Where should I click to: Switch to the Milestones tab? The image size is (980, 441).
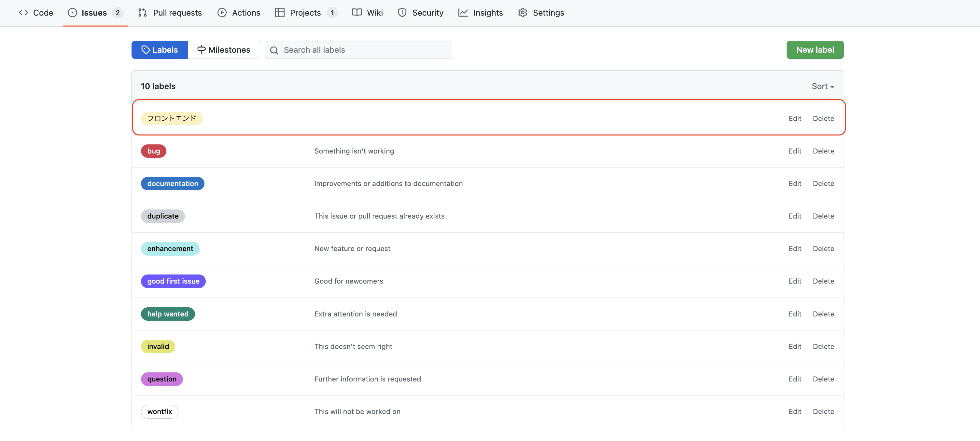tap(224, 50)
